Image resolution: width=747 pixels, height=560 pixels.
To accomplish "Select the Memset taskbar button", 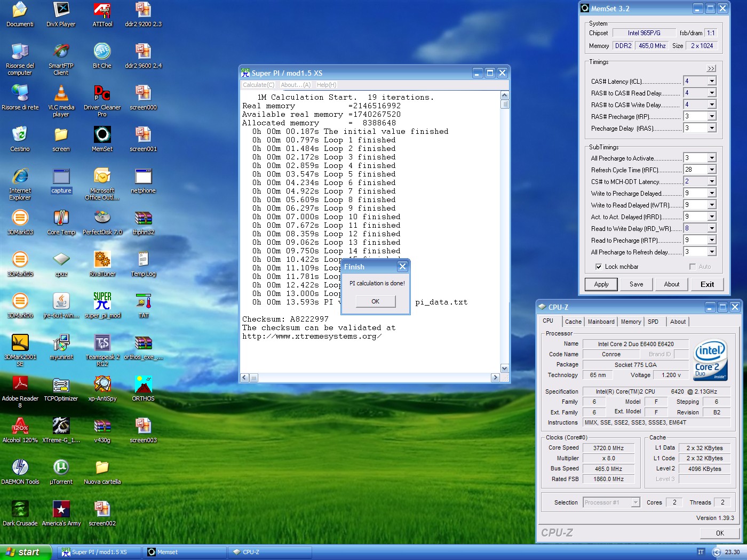I will (185, 552).
